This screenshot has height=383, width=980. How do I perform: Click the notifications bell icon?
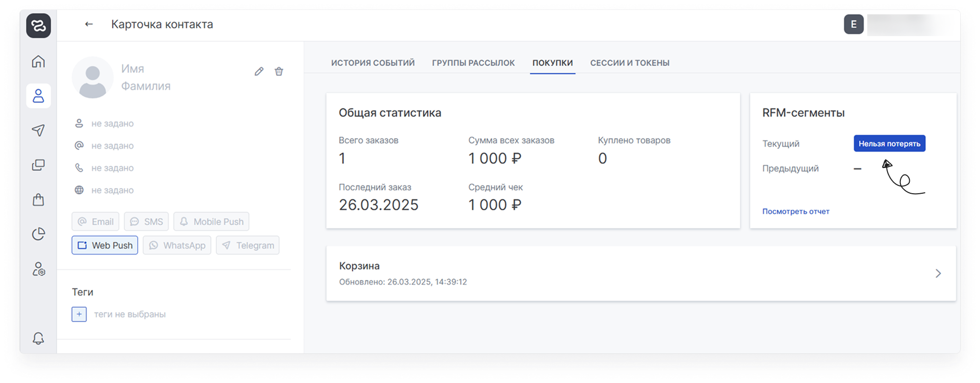point(39,339)
